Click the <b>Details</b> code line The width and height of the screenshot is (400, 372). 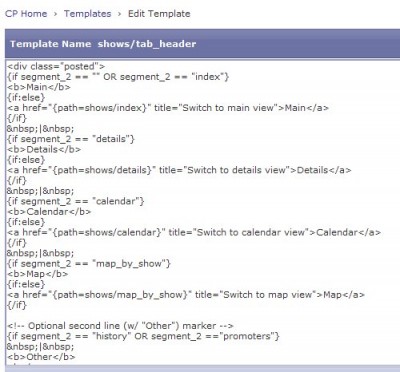click(x=44, y=149)
